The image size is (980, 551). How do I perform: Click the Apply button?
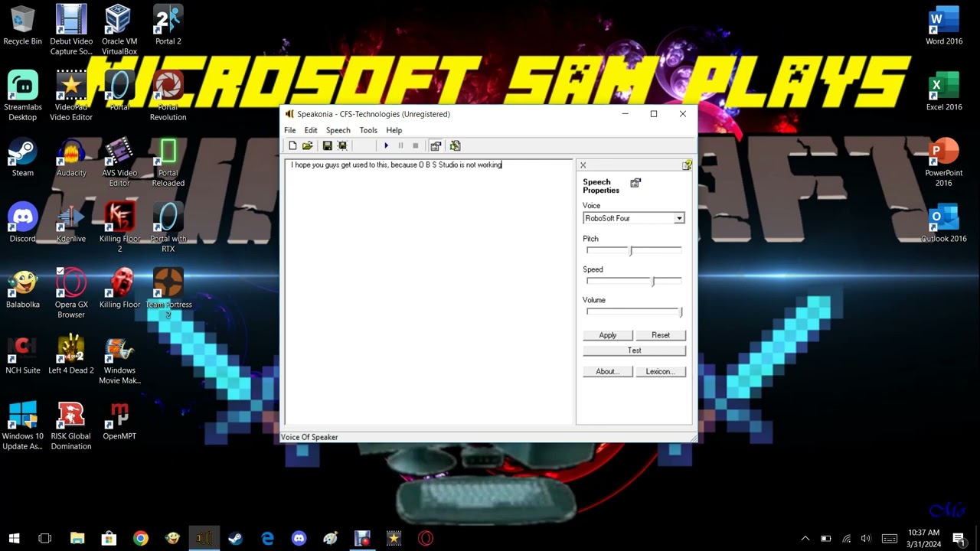tap(608, 335)
